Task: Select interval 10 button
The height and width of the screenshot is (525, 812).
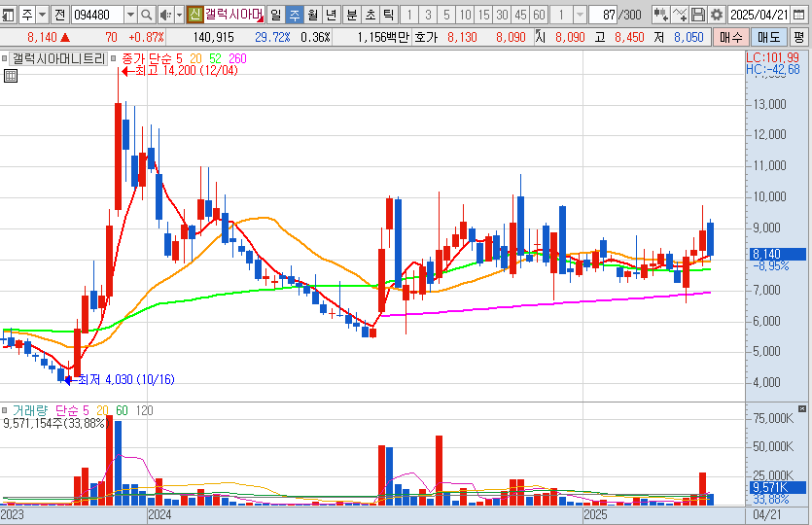Action: pyautogui.click(x=465, y=15)
